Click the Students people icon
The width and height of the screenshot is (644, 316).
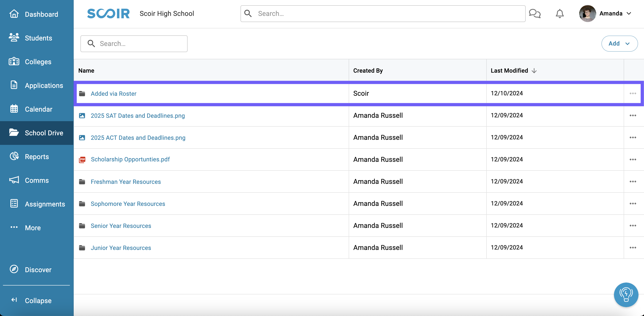coord(14,37)
